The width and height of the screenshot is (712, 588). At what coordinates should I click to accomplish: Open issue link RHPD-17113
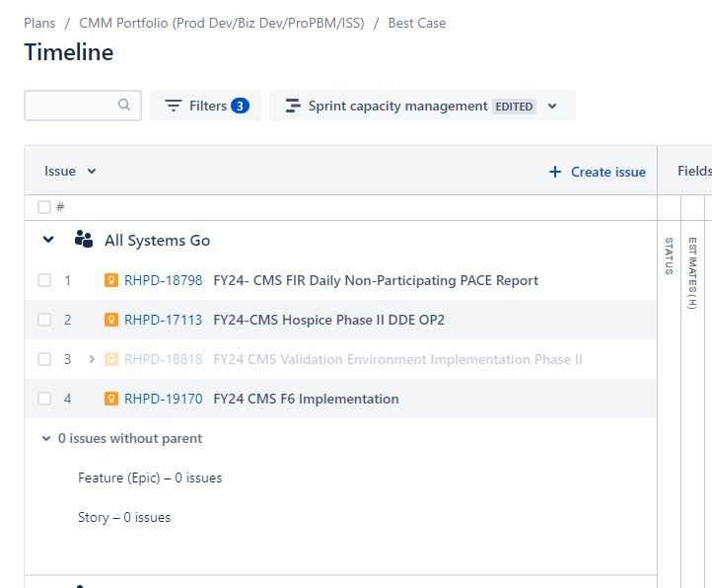click(x=163, y=320)
